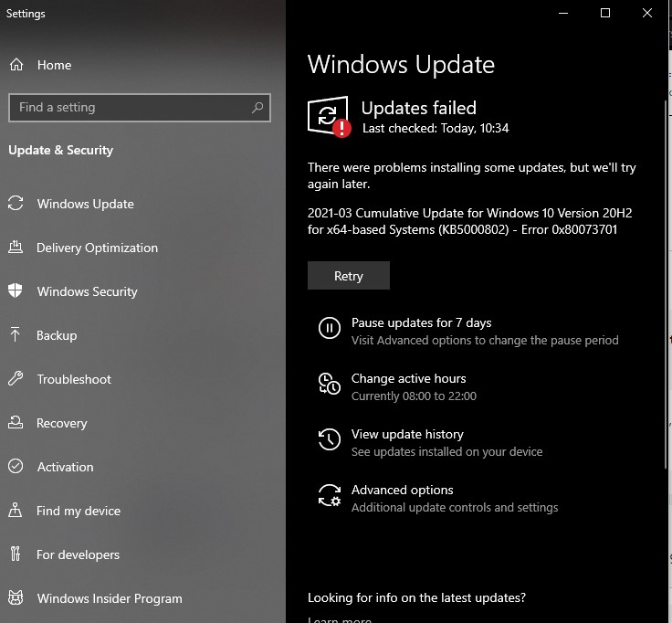Minimize the Settings window
The width and height of the screenshot is (672, 623).
click(x=563, y=13)
